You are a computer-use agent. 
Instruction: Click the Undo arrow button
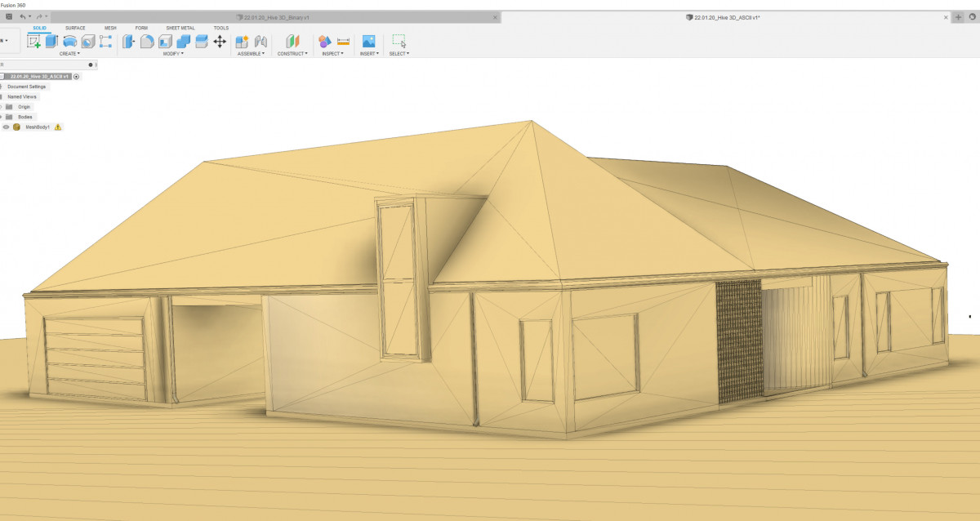[23, 16]
